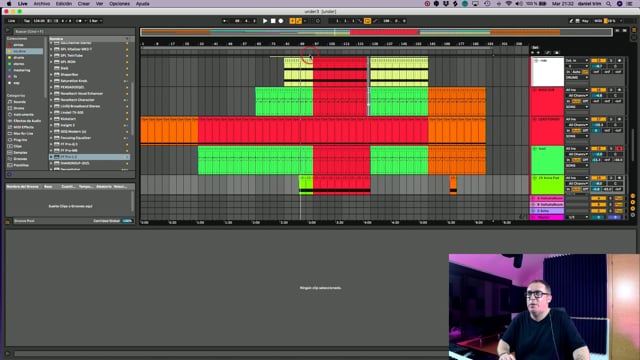Arm the green track record button
Screen dimensions: 640x360
(x=619, y=149)
